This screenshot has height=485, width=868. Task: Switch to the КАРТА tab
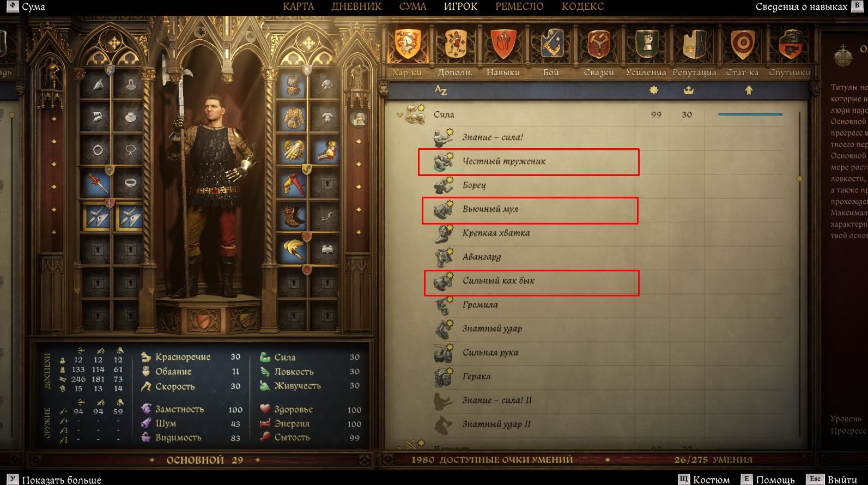(x=298, y=7)
